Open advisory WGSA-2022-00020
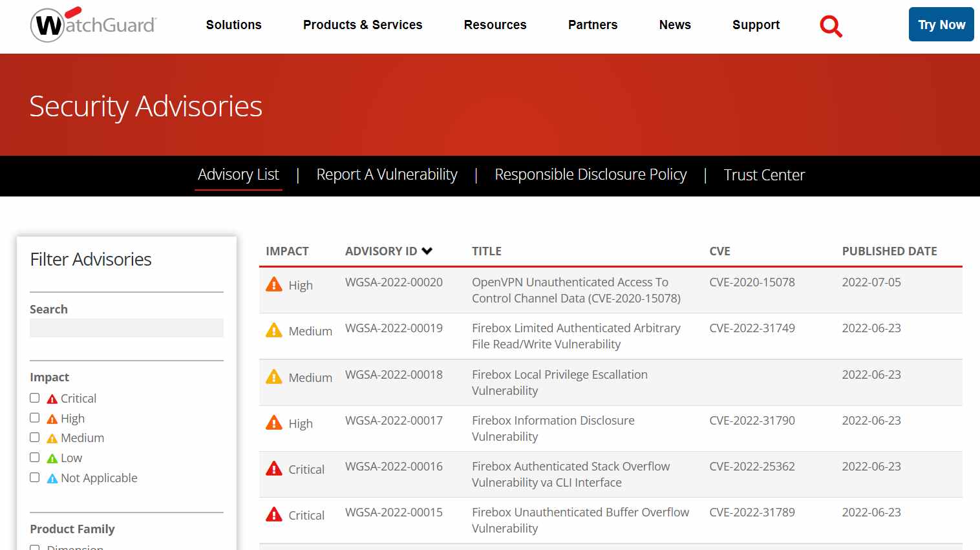The width and height of the screenshot is (980, 550). point(394,282)
